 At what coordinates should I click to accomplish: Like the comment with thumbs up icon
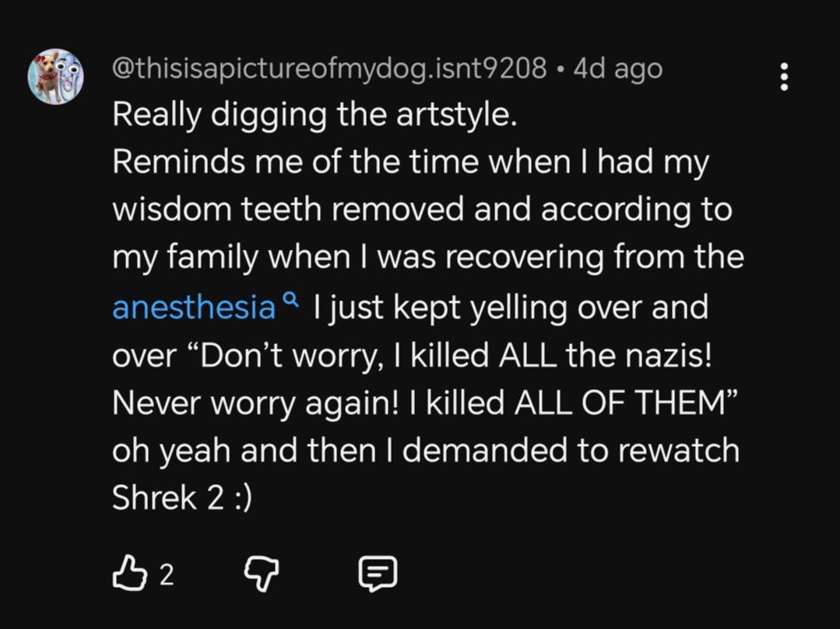[128, 575]
